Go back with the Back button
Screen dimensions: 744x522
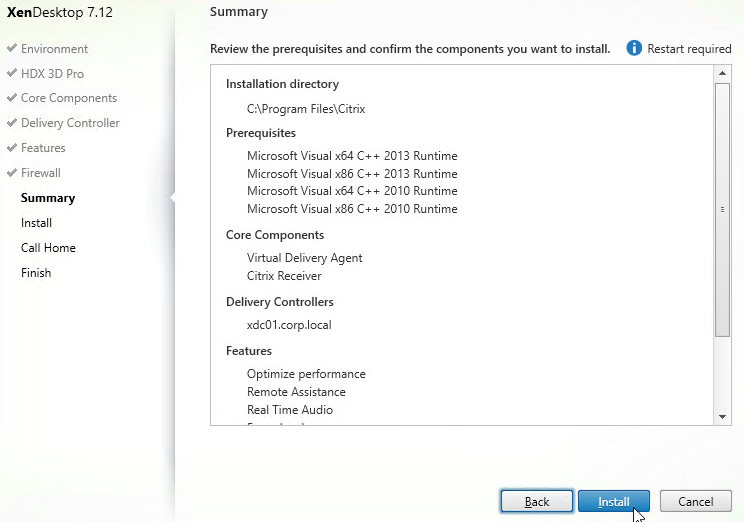tap(537, 501)
